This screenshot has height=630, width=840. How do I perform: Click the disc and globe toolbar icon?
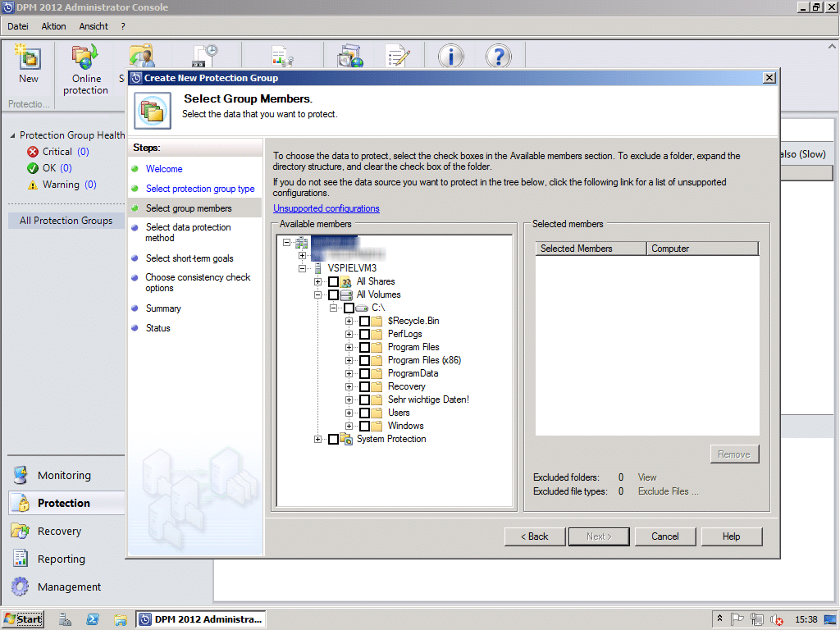350,57
